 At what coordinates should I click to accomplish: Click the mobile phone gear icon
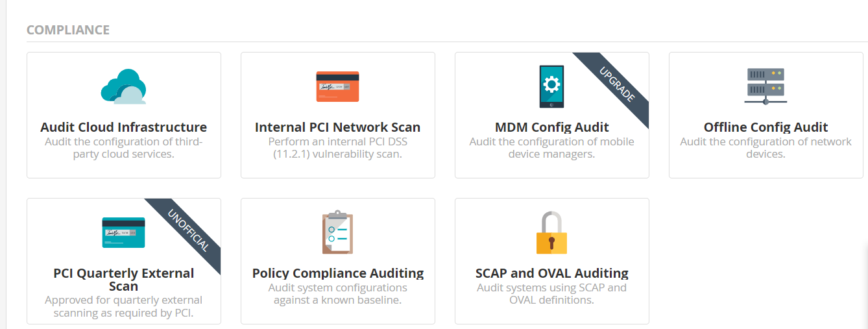point(551,86)
